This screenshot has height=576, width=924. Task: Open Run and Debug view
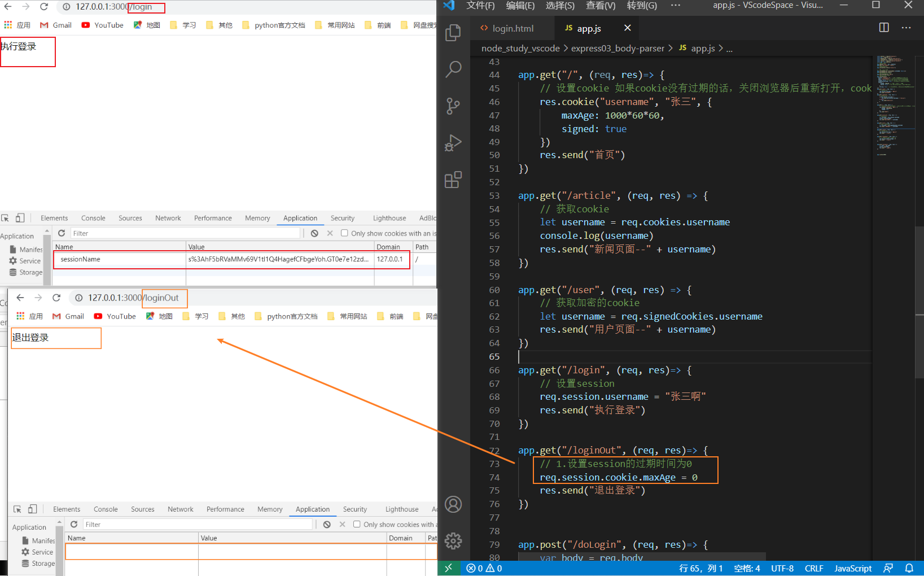(x=453, y=143)
